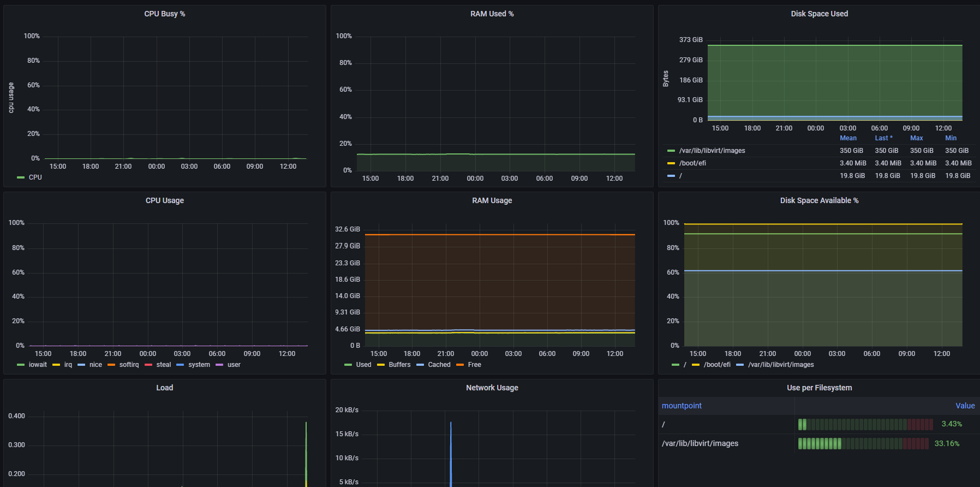
Task: Click the blue spike in Network Usage graph
Action: click(x=451, y=453)
